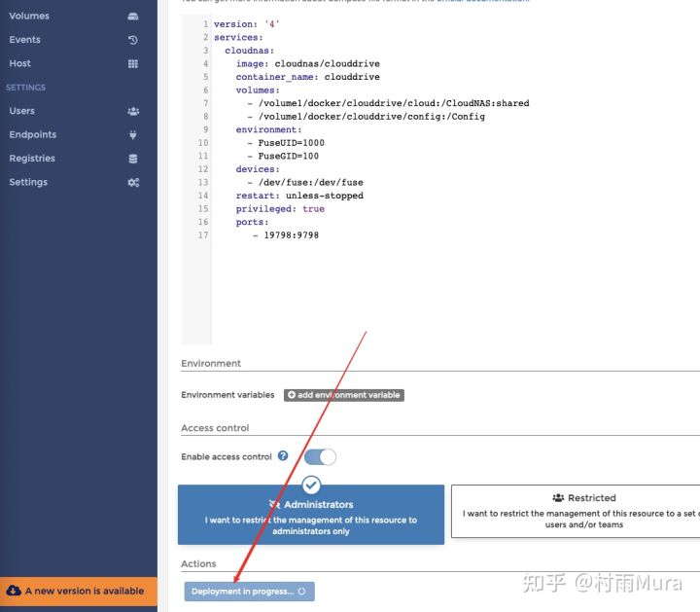This screenshot has width=700, height=612.
Task: Click the '/volume1/docker/clouddrive/config:/Config' line
Action: [x=367, y=117]
